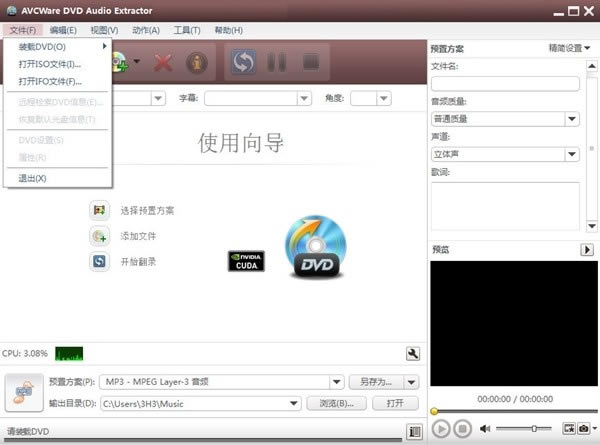Open the 编辑(E) menu
Image resolution: width=600 pixels, height=445 pixels.
point(63,30)
